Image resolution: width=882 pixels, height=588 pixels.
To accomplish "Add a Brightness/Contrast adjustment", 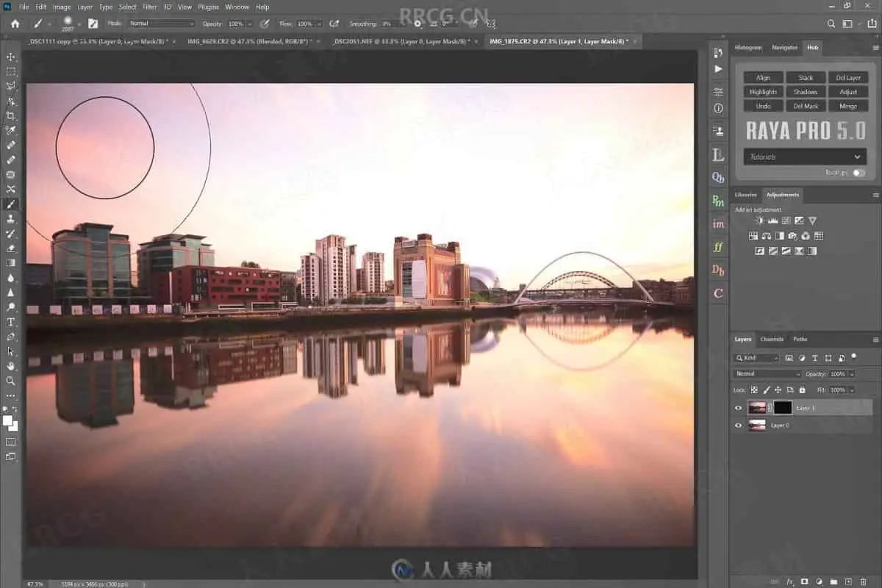I will click(x=760, y=220).
